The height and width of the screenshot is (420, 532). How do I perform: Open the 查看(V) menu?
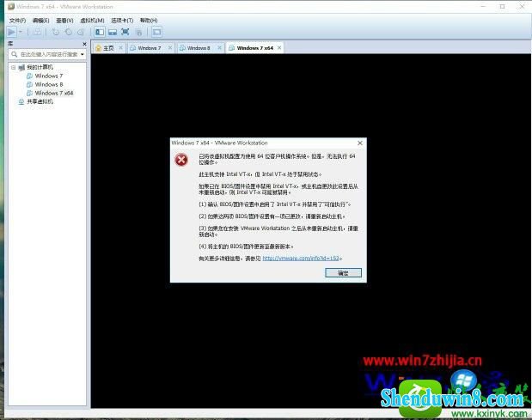[64, 21]
